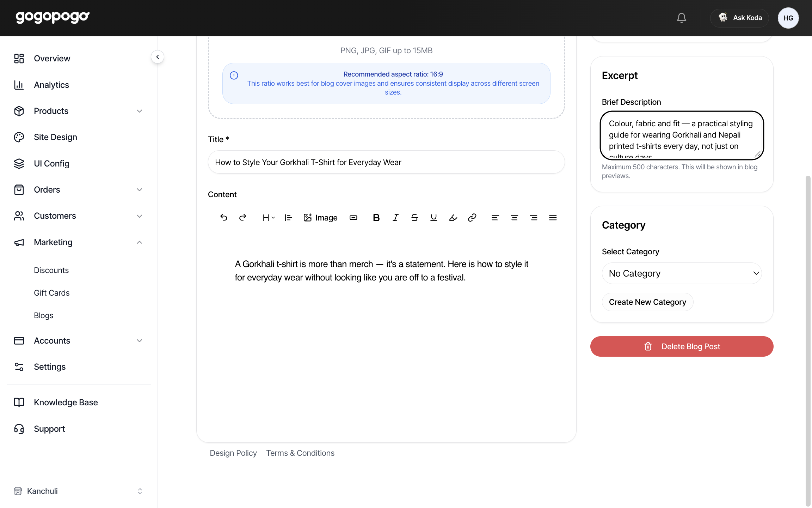Open the Discounts submenu item

click(51, 270)
